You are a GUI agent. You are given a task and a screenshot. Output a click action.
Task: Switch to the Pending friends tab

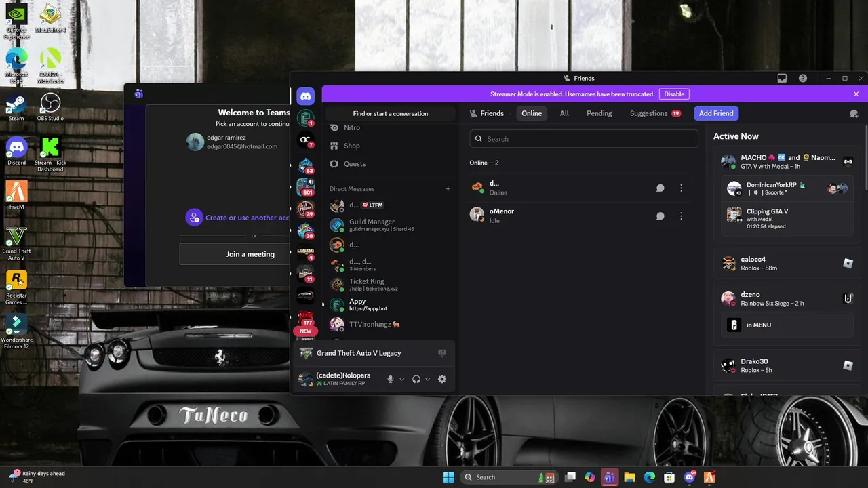(x=599, y=113)
